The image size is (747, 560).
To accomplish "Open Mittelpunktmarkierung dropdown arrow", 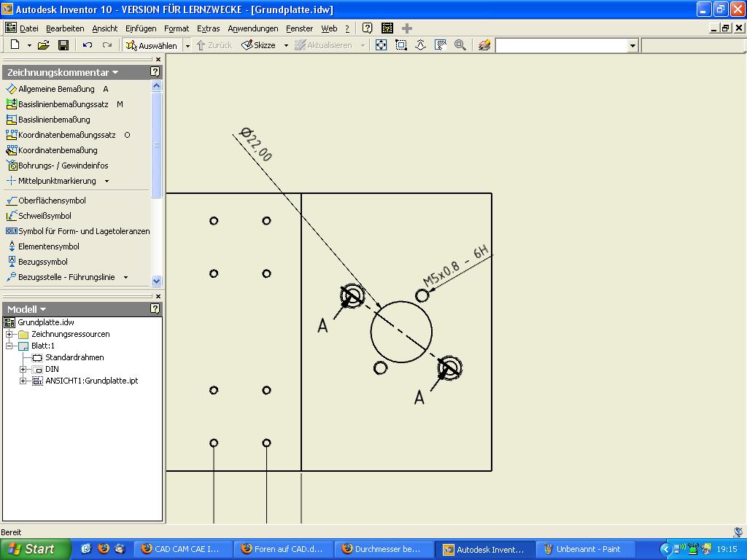I will tap(107, 181).
